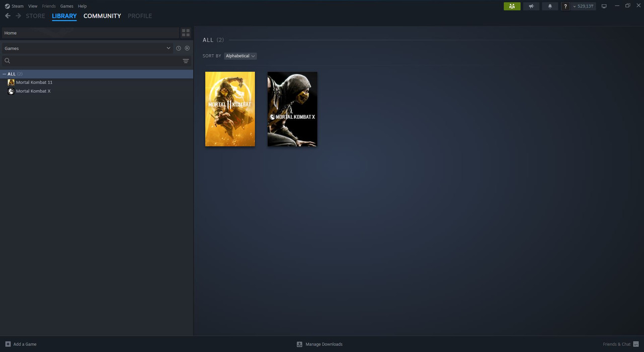Click the Steam logo menu
The image size is (644, 352).
(x=14, y=6)
